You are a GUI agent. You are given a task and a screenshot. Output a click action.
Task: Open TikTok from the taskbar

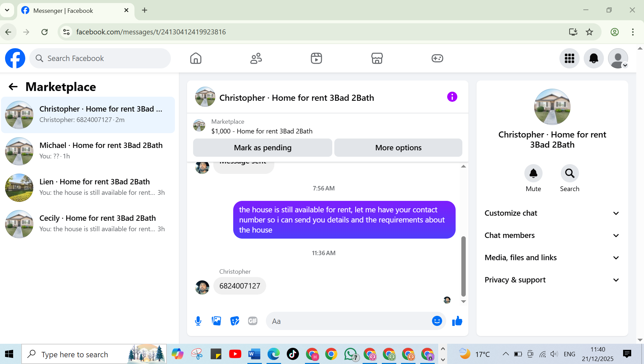click(293, 354)
